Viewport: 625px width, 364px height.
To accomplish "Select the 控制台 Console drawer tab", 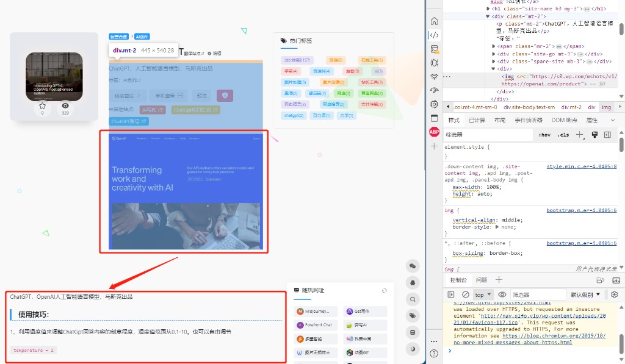I will tap(458, 280).
